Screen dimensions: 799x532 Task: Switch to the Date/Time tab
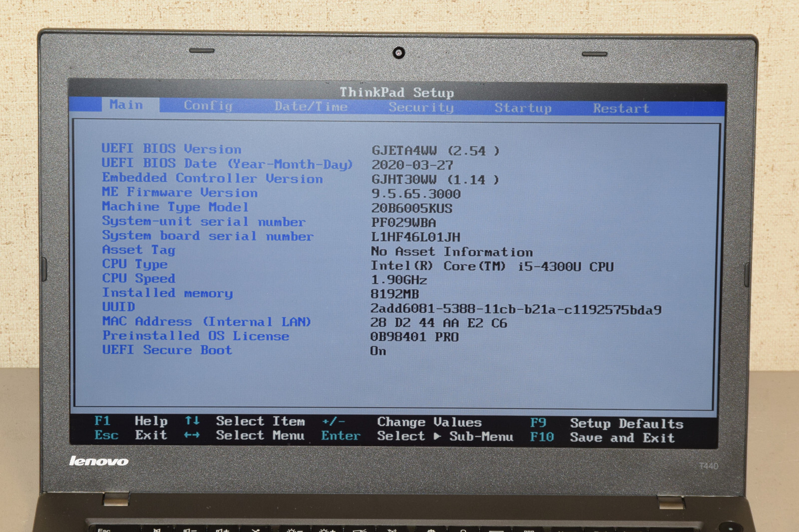click(311, 106)
